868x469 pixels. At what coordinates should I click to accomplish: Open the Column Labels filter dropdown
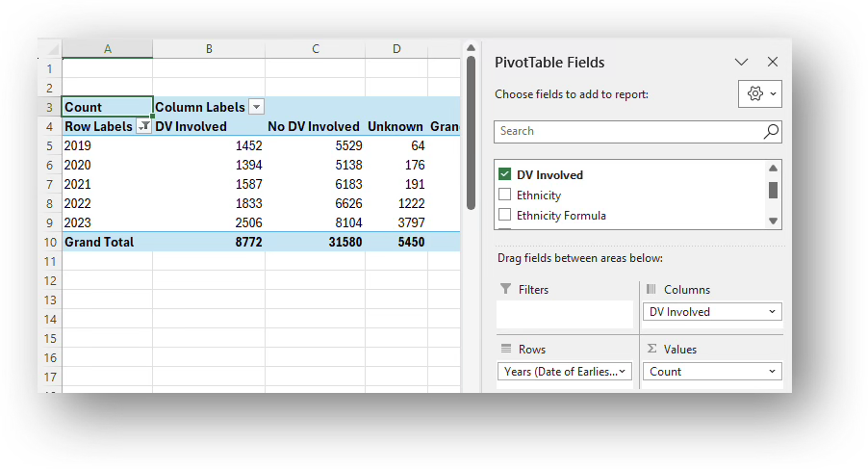(256, 107)
